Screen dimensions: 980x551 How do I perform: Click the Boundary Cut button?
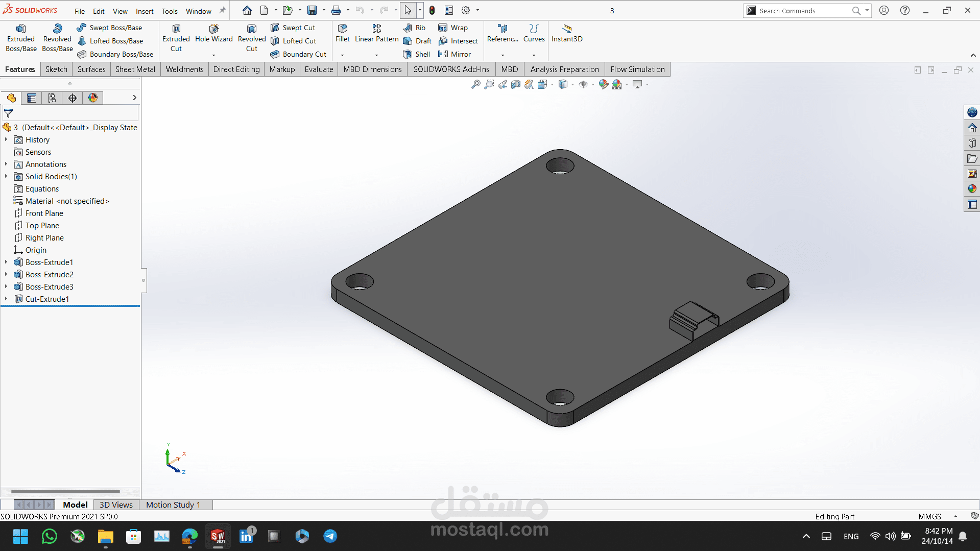(x=298, y=54)
